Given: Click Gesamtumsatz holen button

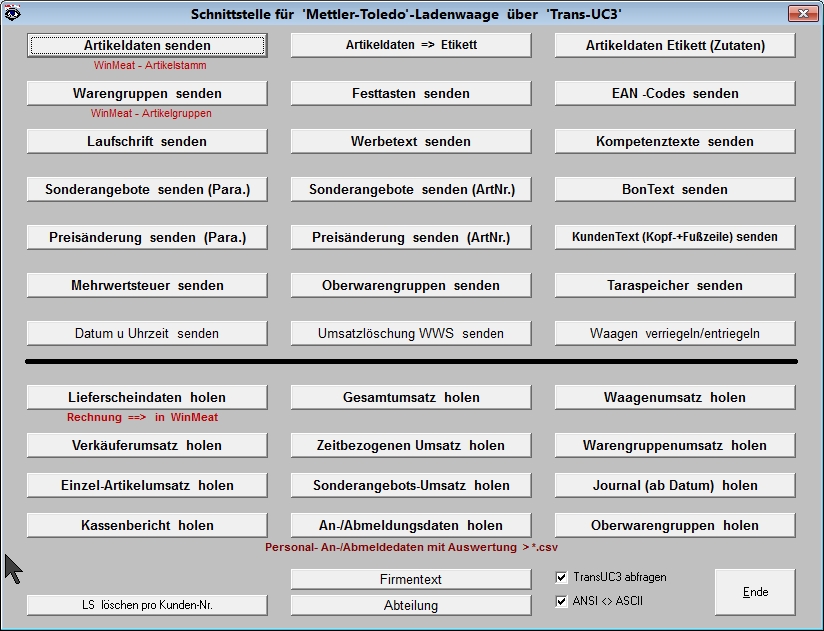Looking at the screenshot, I should pos(410,397).
